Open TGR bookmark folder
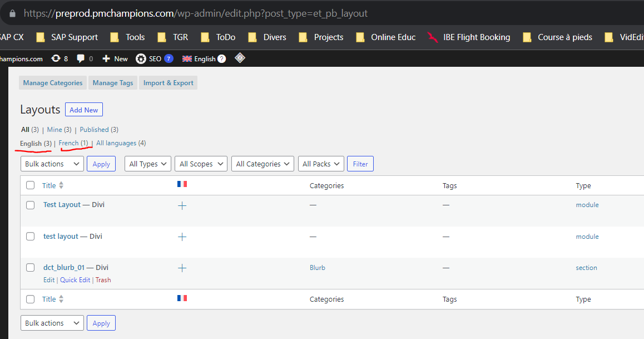 tap(173, 37)
